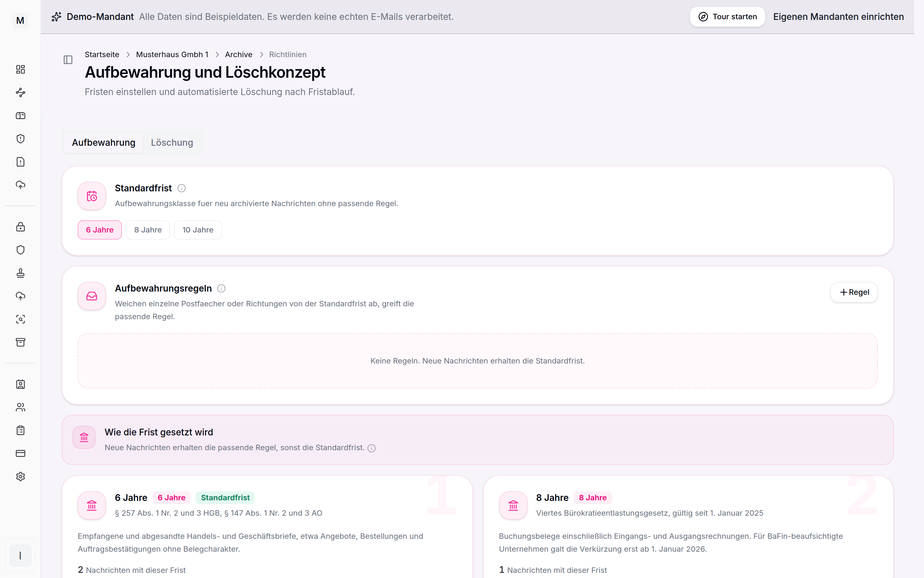Click the '§ 257 Abs. 1 Nr. 2' legal reference
Image resolution: width=924 pixels, height=578 pixels.
pyautogui.click(x=218, y=513)
